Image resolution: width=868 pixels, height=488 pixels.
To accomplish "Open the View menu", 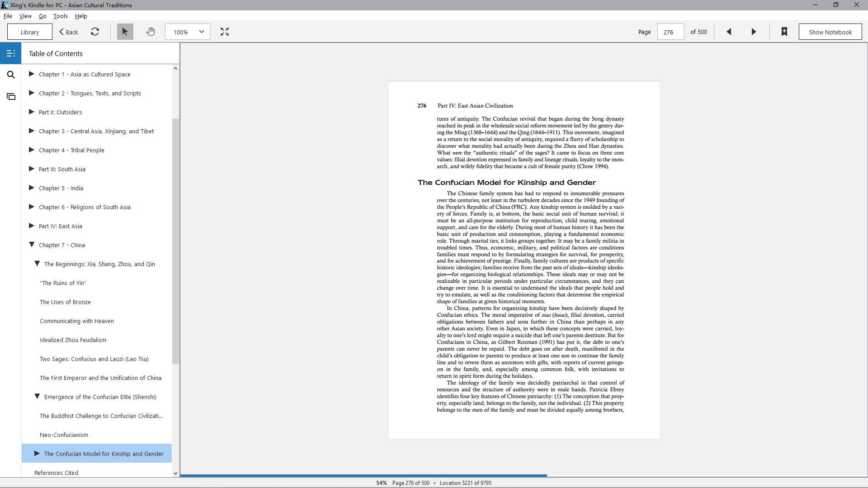I will [x=25, y=16].
